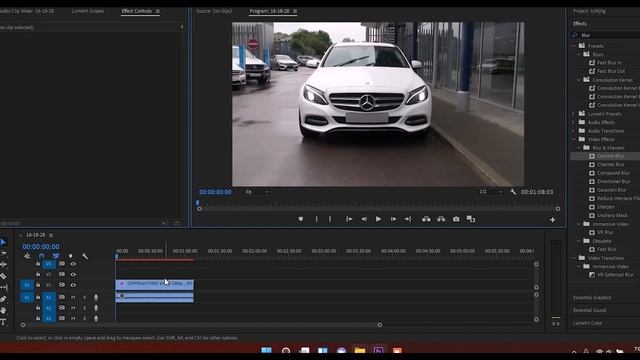Select the Slip tool

[3, 287]
